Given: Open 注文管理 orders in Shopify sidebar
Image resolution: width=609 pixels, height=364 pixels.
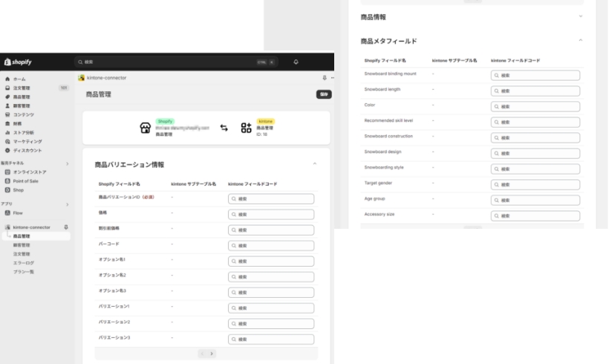Looking at the screenshot, I should tap(24, 88).
